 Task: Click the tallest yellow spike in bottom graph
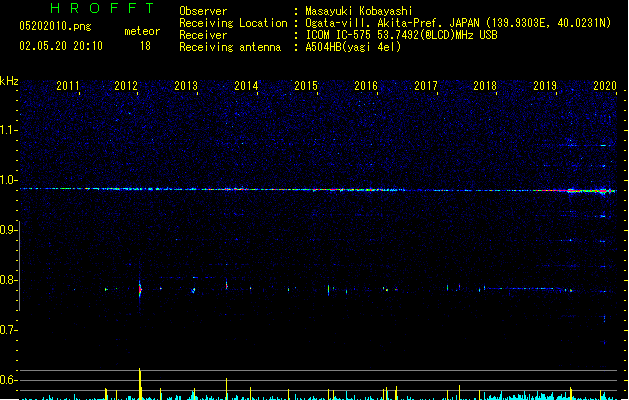click(x=140, y=384)
